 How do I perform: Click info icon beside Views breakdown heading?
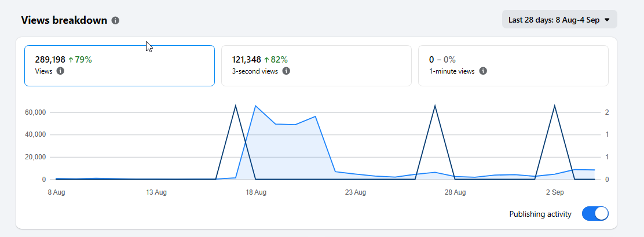(x=115, y=20)
